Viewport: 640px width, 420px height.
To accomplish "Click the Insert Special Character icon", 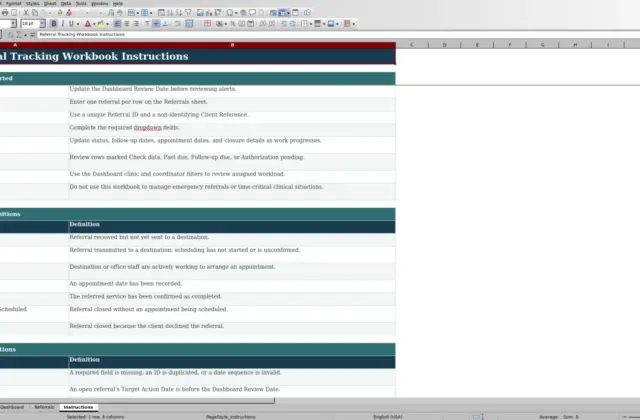I will 229,13.
